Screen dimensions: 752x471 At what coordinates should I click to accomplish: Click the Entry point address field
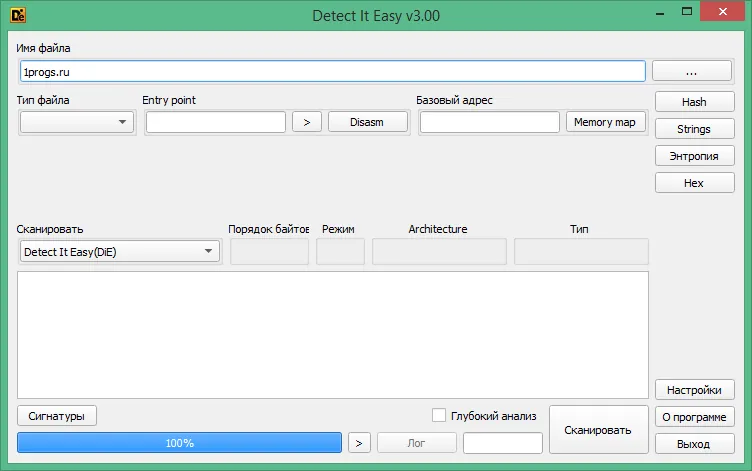click(216, 122)
